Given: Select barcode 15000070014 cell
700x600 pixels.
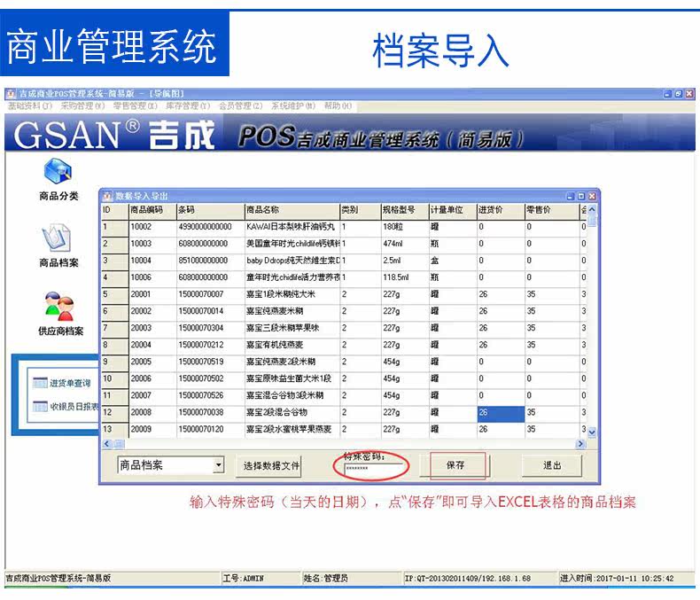Looking at the screenshot, I should tap(211, 311).
